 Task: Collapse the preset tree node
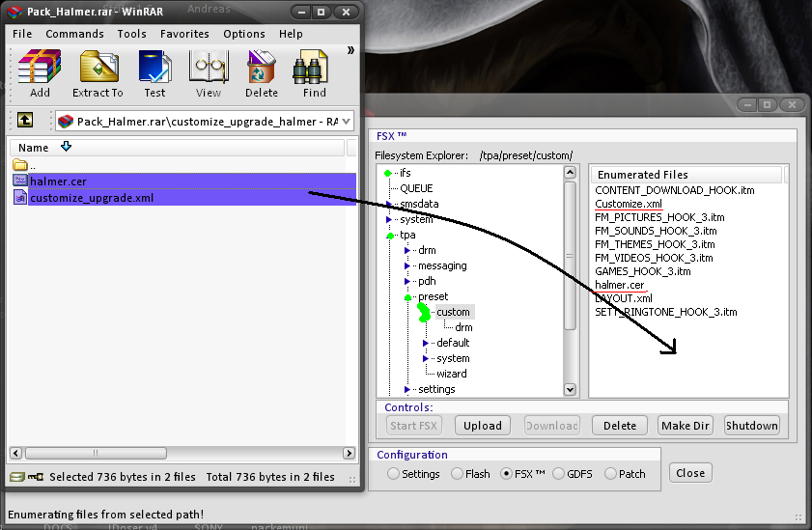click(408, 297)
